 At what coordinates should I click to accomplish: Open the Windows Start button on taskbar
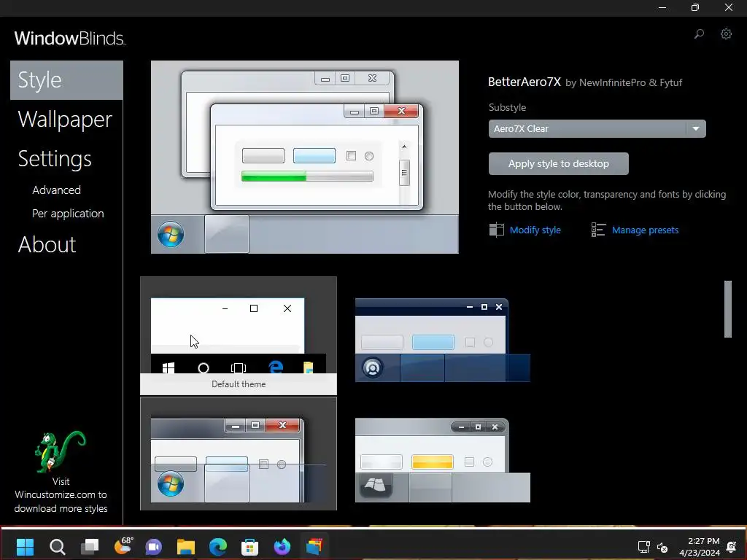tap(25, 547)
